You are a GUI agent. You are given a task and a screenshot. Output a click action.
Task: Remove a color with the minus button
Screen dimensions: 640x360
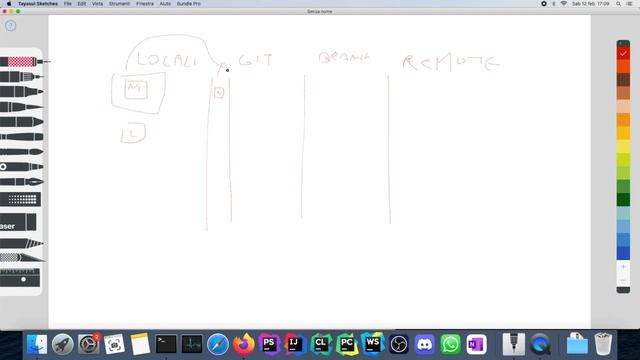623,280
